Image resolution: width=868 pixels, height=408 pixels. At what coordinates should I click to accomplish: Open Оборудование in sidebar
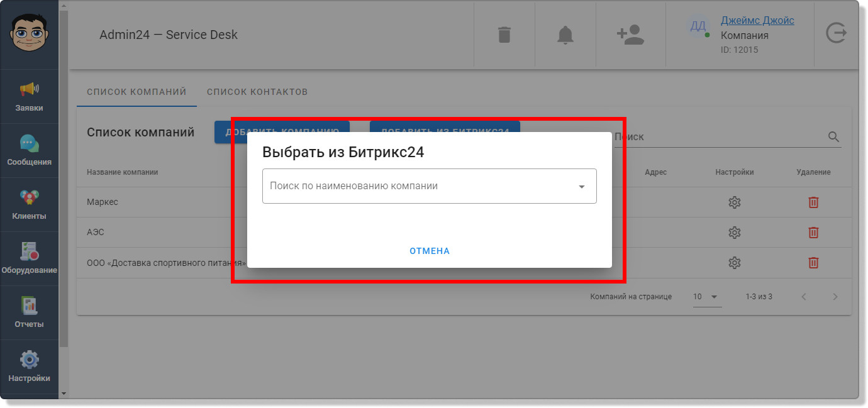[30, 259]
